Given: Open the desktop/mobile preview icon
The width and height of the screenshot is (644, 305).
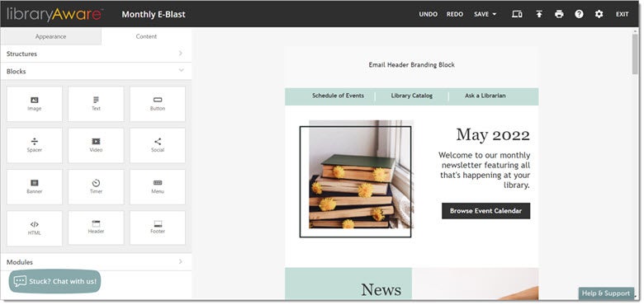Looking at the screenshot, I should [517, 14].
